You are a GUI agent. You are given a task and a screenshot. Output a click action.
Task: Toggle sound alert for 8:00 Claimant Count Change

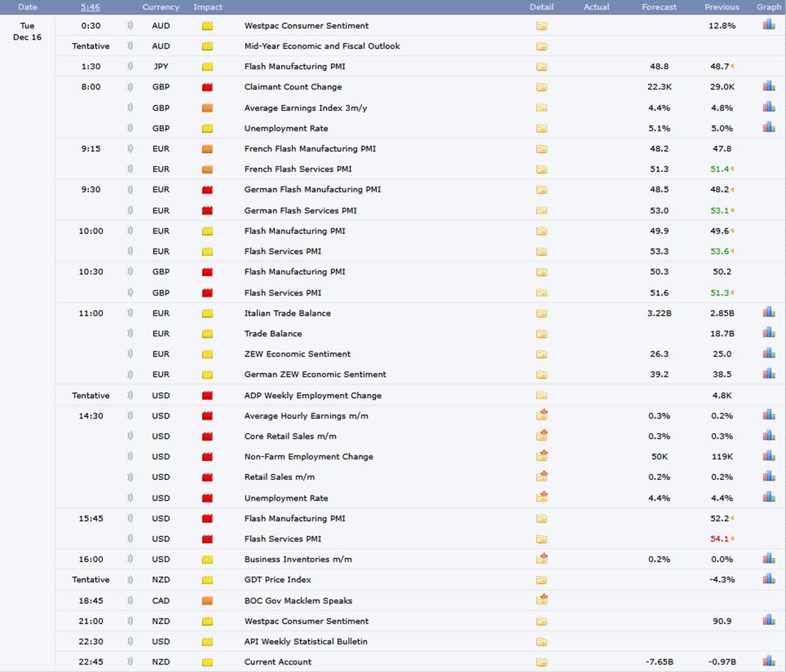click(130, 87)
